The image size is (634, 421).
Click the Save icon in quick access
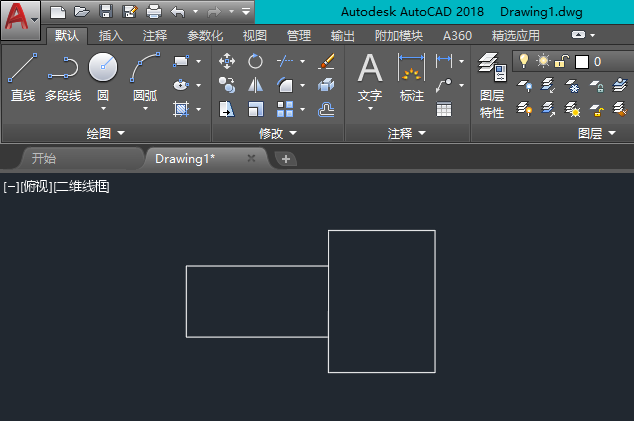(x=106, y=12)
